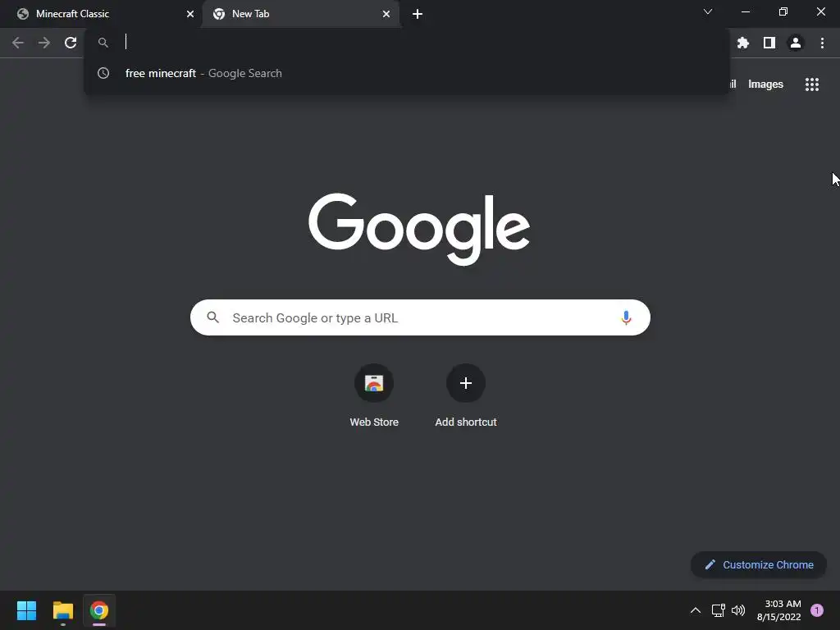The width and height of the screenshot is (840, 630).
Task: Click the Chrome taskbar icon
Action: (99, 610)
